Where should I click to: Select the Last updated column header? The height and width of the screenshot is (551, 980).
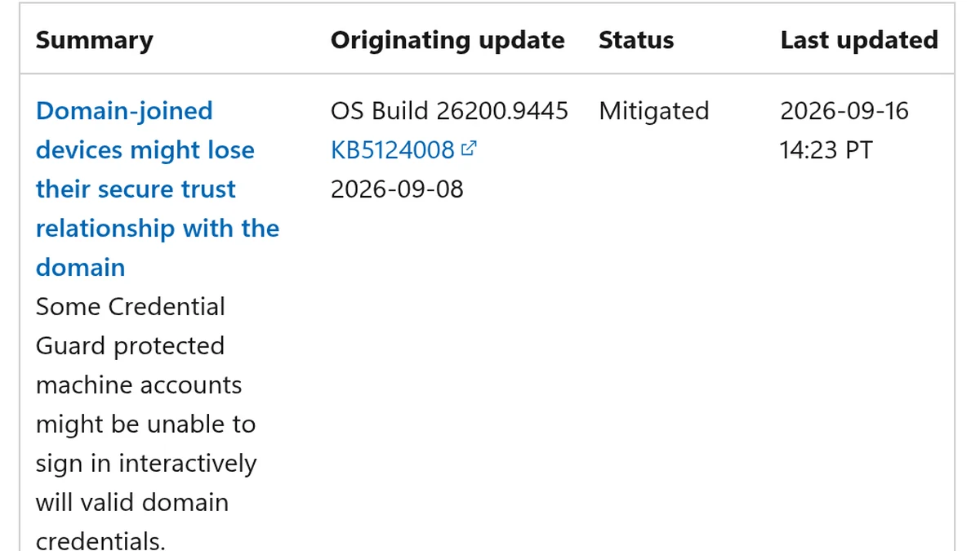859,40
